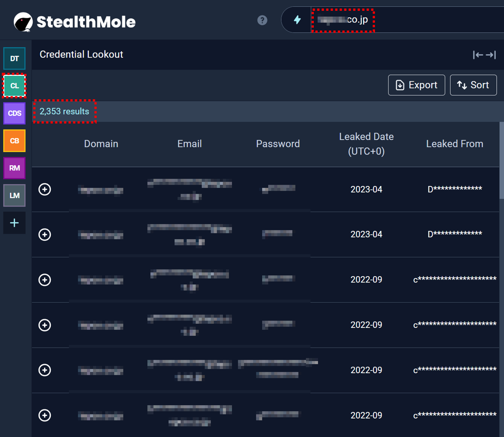Expand the first 2022-09 result row
The image size is (504, 437).
[x=45, y=280]
